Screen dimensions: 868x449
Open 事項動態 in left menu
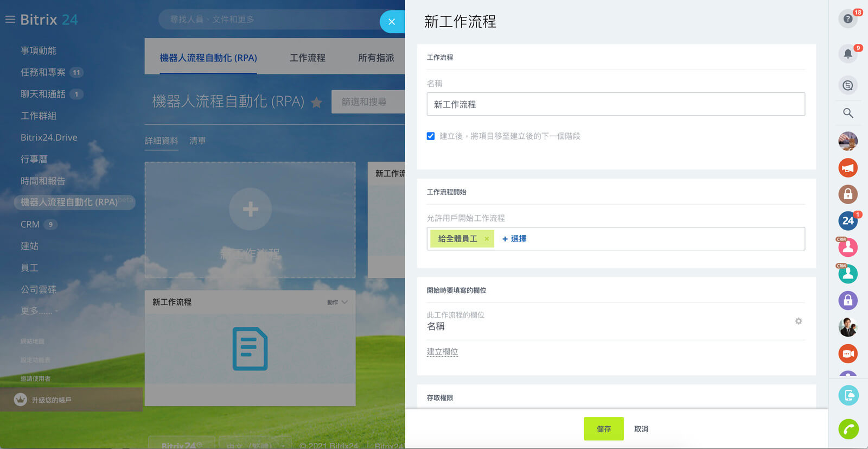[x=39, y=50]
